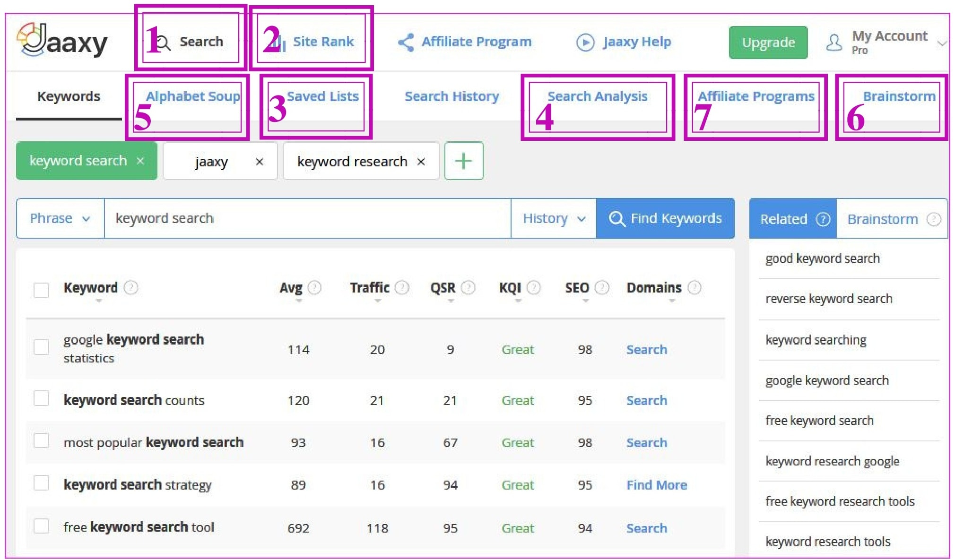
Task: Click related term good keyword search
Action: click(x=823, y=258)
